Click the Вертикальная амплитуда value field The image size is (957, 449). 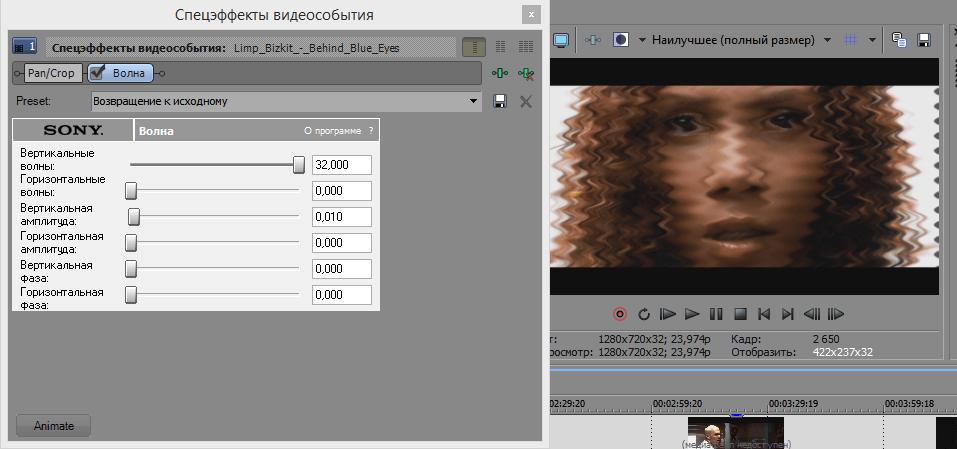pyautogui.click(x=341, y=217)
